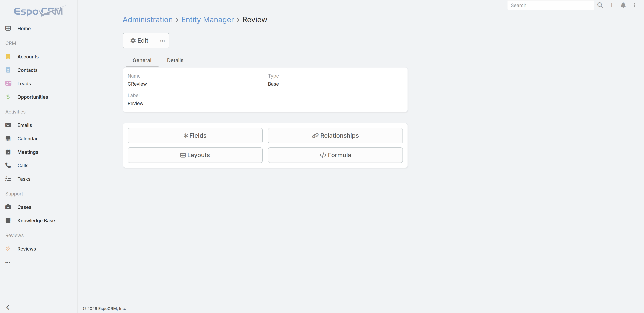Click the Meetings calendar-check icon
The width and height of the screenshot is (644, 313).
click(8, 152)
